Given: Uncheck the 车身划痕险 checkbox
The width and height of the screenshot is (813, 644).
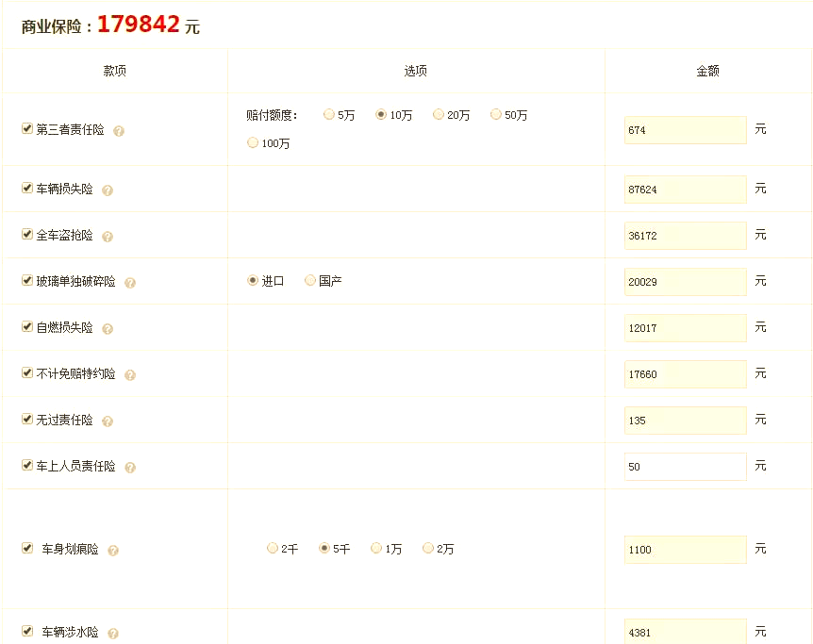Looking at the screenshot, I should [x=27, y=548].
